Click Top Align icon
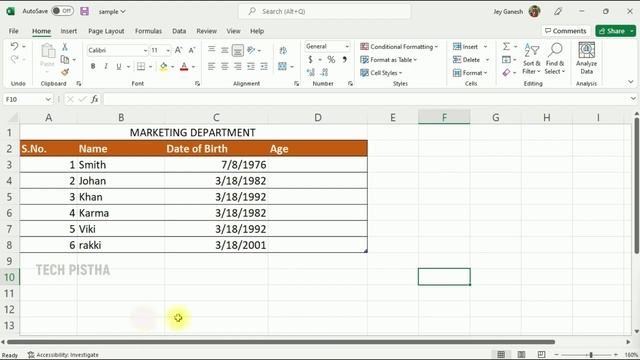This screenshot has height=360, width=640. tap(211, 50)
